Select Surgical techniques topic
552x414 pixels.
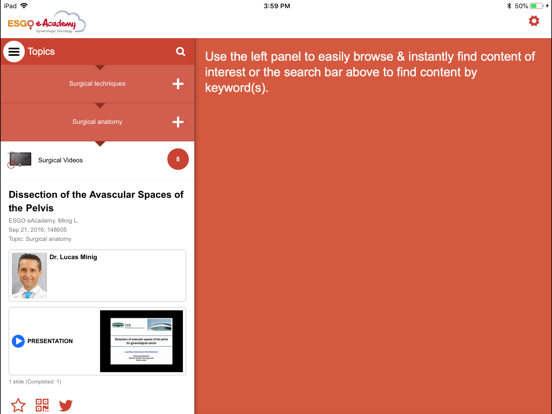coord(97,84)
